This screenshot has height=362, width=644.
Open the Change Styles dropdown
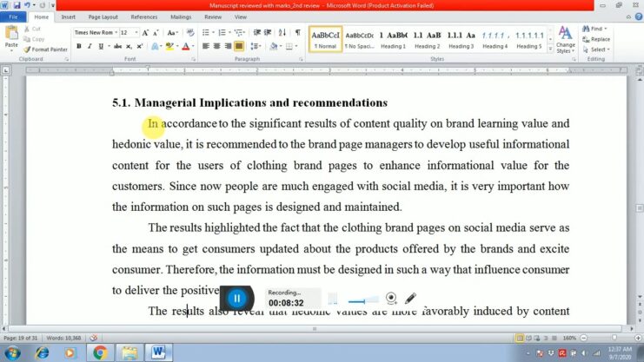click(x=566, y=39)
